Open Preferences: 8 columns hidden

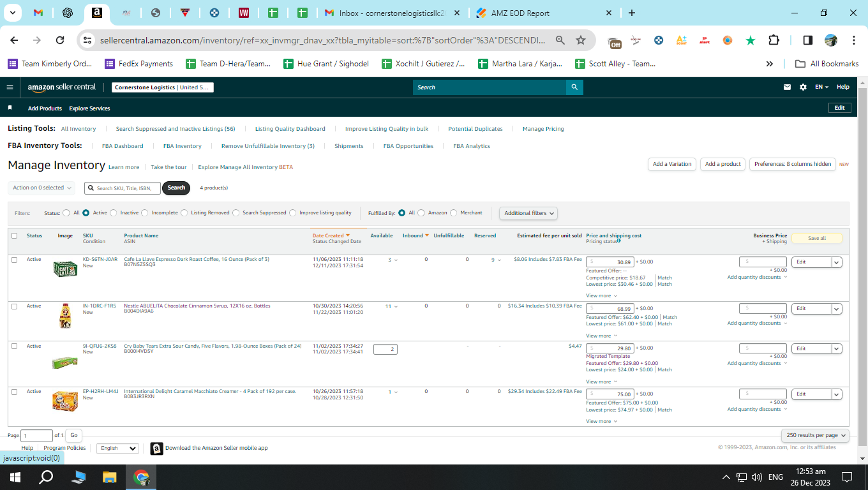(x=793, y=164)
